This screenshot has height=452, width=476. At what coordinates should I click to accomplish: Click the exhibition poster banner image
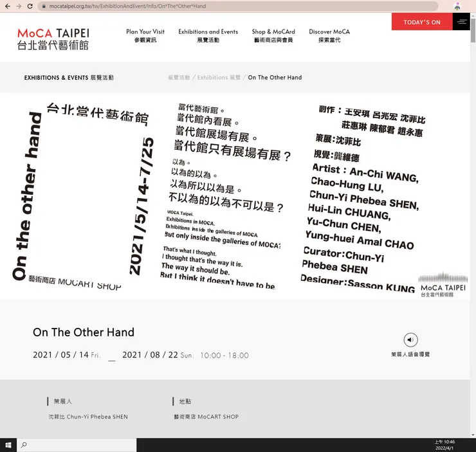(235, 196)
